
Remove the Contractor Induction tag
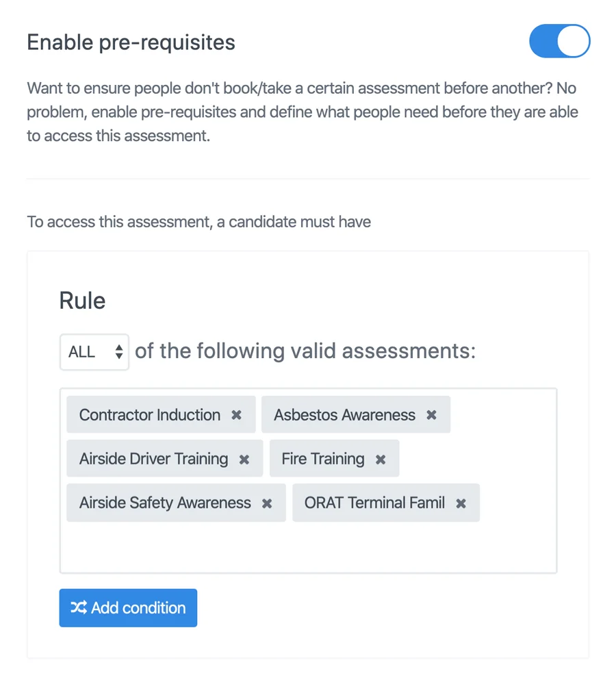(236, 414)
